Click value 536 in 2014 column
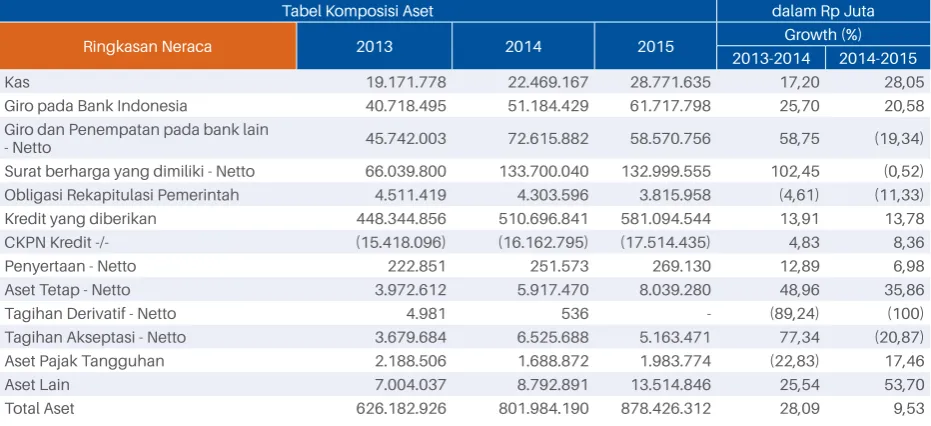 [575, 314]
